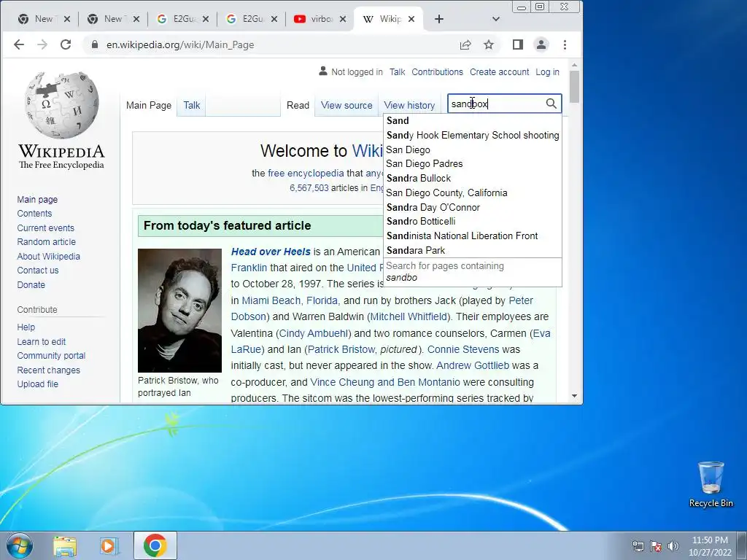Select the Recycle Bin desktop icon

point(711,484)
